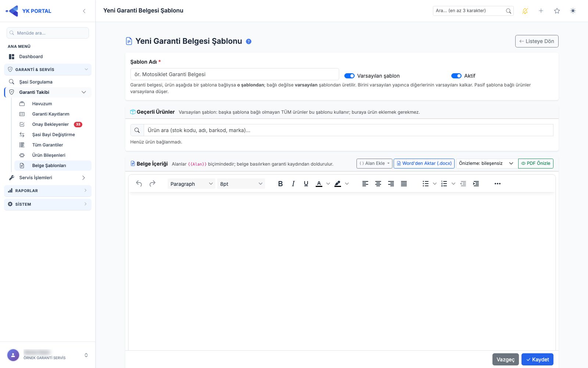Viewport: 588px width, 368px height.
Task: Expand the Servis İşlemleri menu
Action: [x=48, y=178]
